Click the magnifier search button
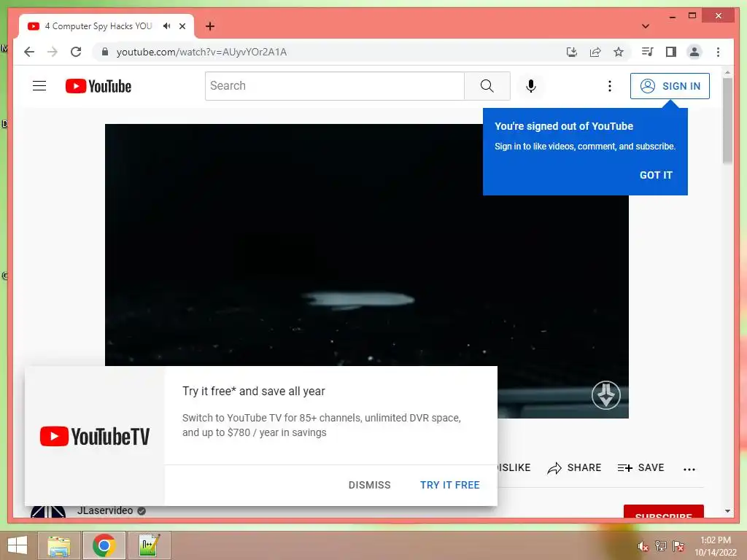This screenshot has height=560, width=747. click(487, 86)
